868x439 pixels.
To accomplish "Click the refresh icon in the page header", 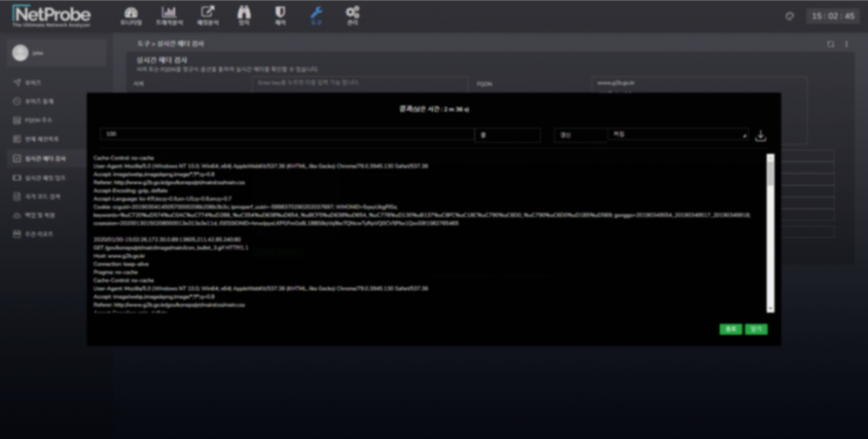I will click(x=831, y=44).
